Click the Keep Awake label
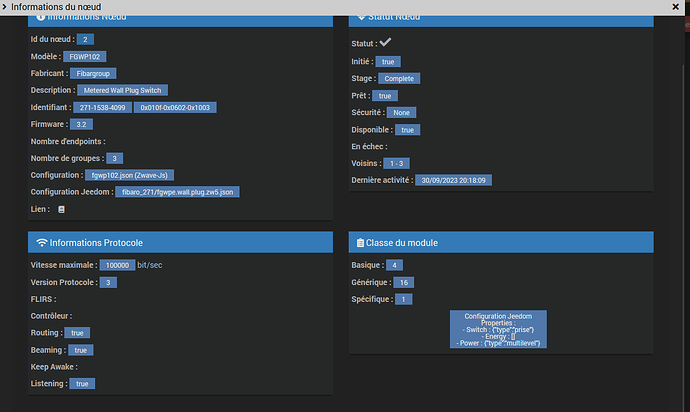690x412 pixels. 54,367
